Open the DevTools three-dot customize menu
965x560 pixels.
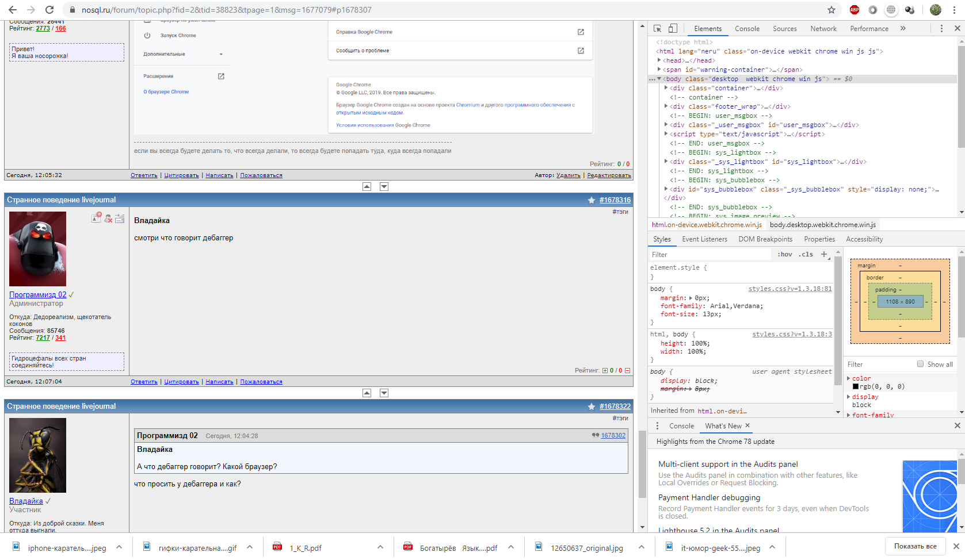coord(941,28)
